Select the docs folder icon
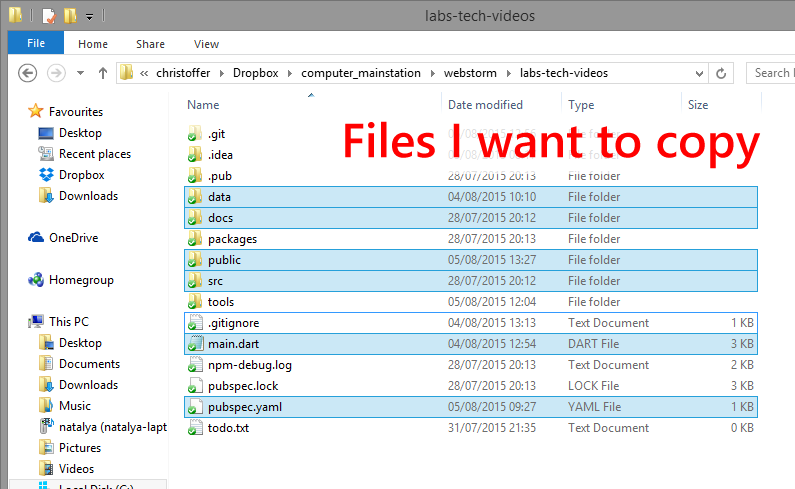This screenshot has width=795, height=489. coord(195,218)
